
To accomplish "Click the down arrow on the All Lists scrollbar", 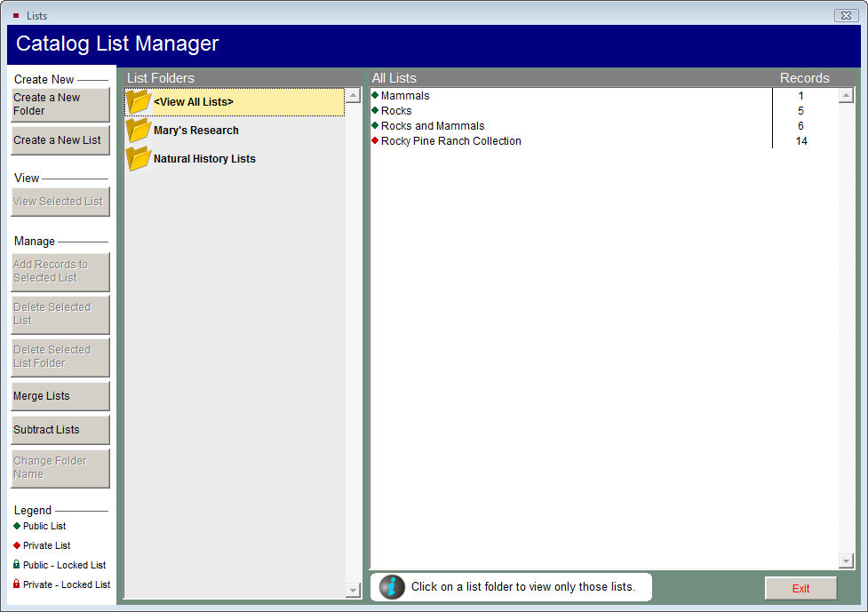I will [846, 560].
